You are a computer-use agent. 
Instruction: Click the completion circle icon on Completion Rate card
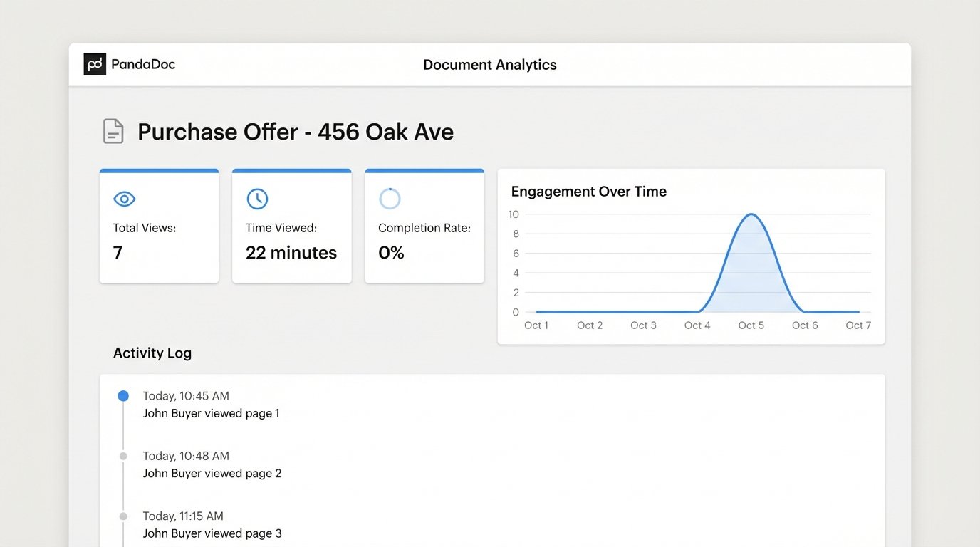point(390,199)
